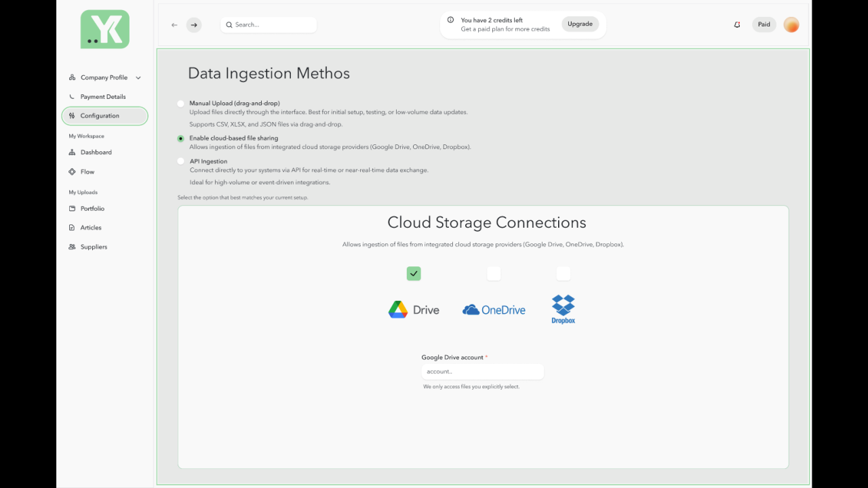
Task: Focus the Search input field
Action: tap(269, 25)
